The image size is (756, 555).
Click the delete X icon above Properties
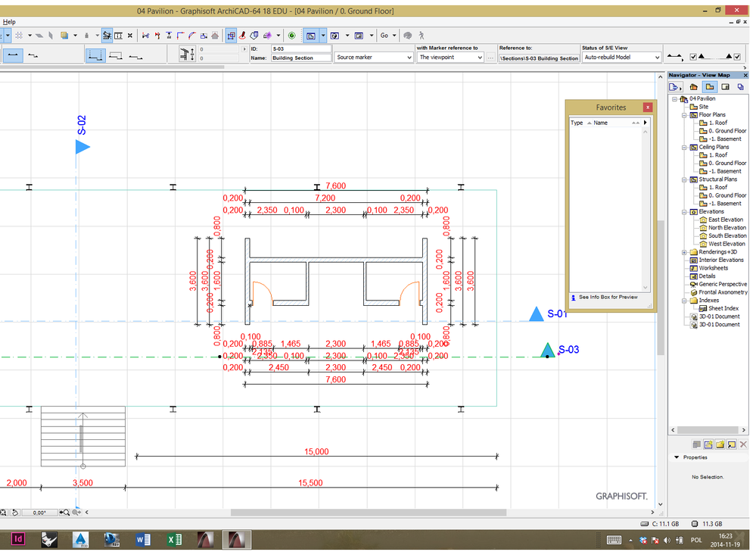[743, 444]
